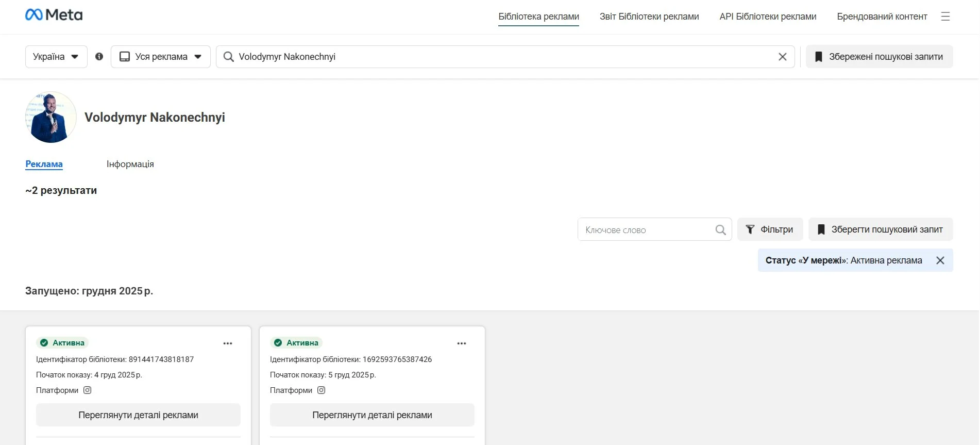This screenshot has width=980, height=445.
Task: Click Volodymyr Nakonechnyi profile picture
Action: click(51, 117)
